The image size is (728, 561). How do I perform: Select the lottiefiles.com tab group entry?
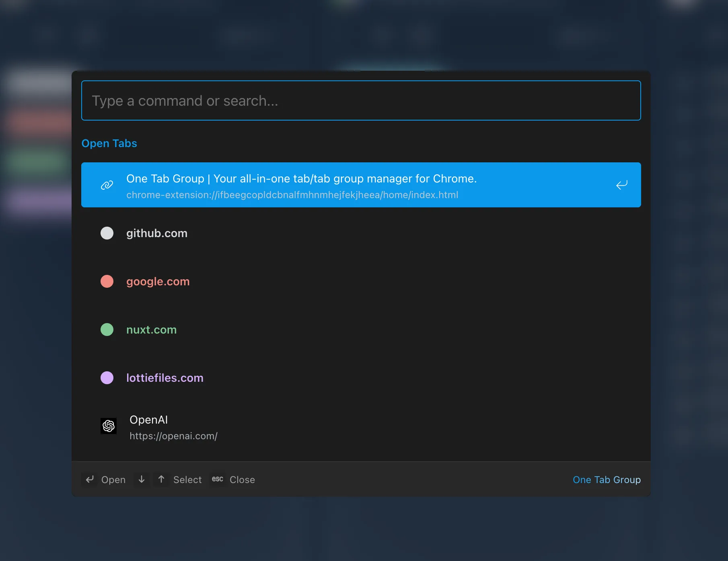click(165, 378)
